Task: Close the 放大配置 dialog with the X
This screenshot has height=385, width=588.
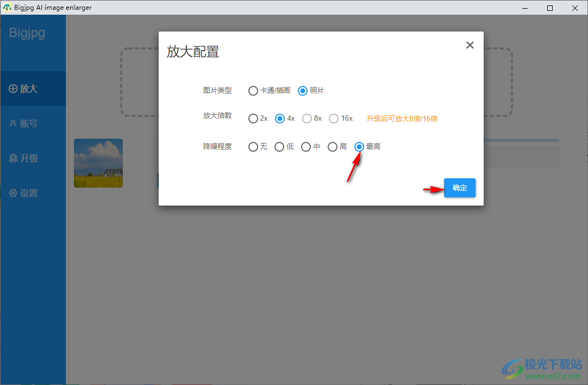Action: click(470, 45)
